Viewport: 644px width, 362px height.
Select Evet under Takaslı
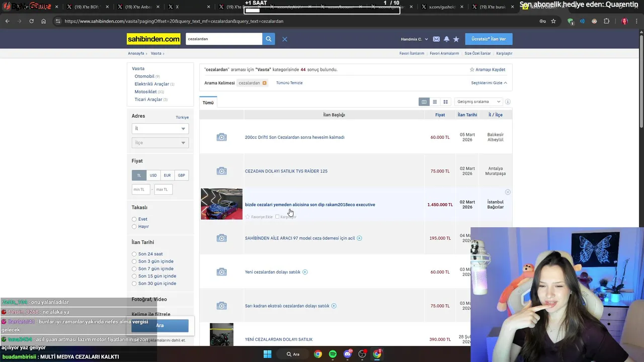pyautogui.click(x=134, y=219)
